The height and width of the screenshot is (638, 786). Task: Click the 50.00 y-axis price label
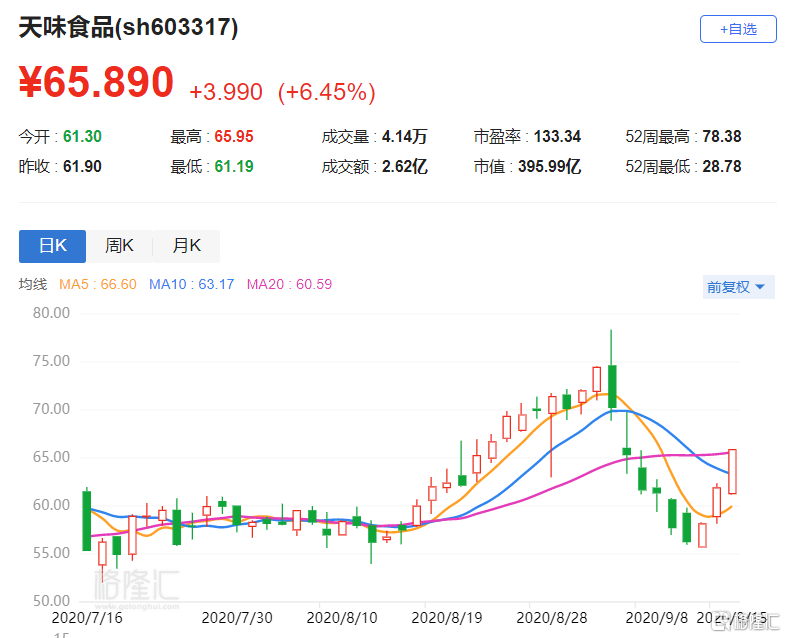51,601
